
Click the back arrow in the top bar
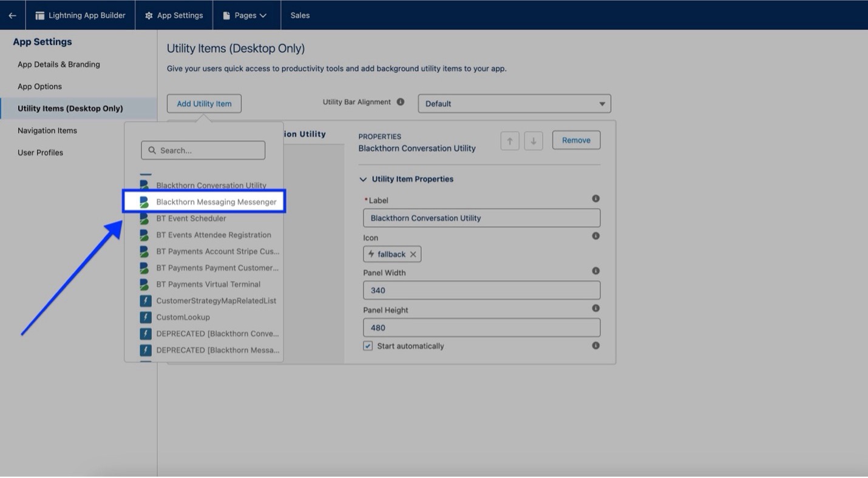12,15
